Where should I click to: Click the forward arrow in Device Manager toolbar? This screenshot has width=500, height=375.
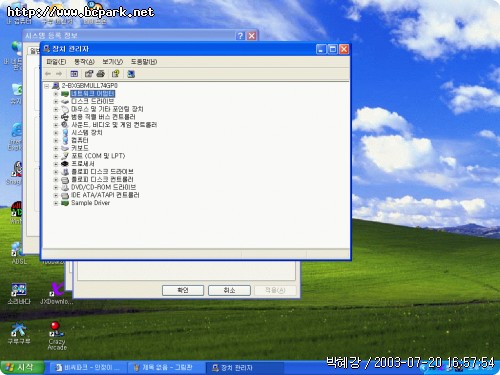pyautogui.click(x=59, y=74)
